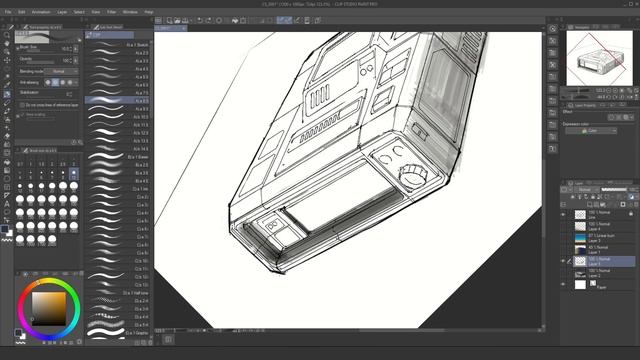Image resolution: width=640 pixels, height=360 pixels.
Task: Choose the B a 1 Eraser brush
Action: pos(118,157)
